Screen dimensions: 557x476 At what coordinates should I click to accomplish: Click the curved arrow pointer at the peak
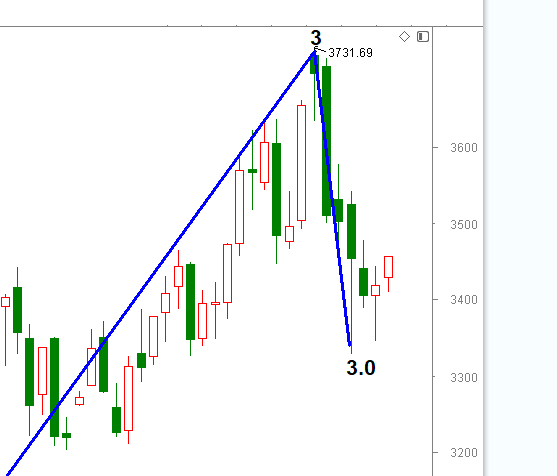click(x=319, y=49)
